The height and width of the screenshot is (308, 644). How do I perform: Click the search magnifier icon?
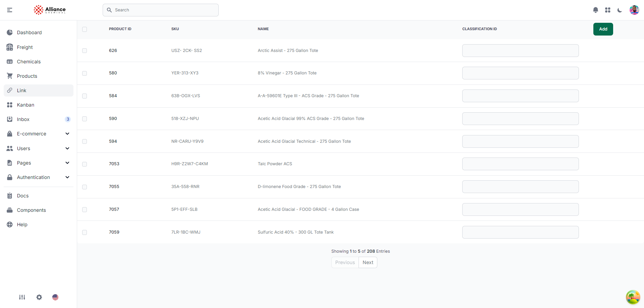[109, 10]
